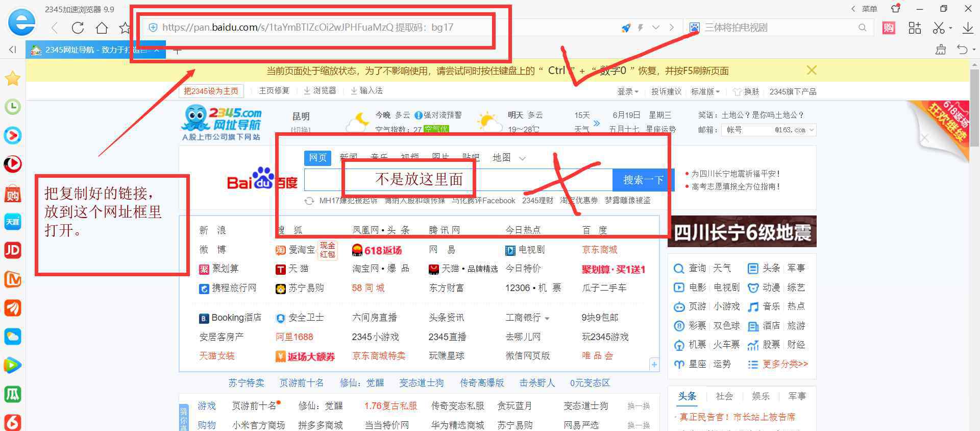Add site with plus at panel corner
This screenshot has width=980, height=431.
tap(654, 365)
